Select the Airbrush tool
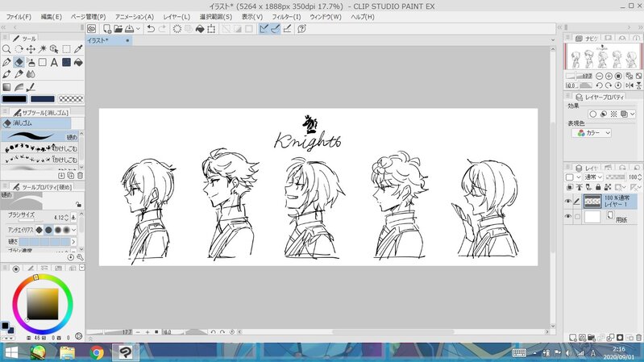This screenshot has height=362, width=644. point(31,62)
